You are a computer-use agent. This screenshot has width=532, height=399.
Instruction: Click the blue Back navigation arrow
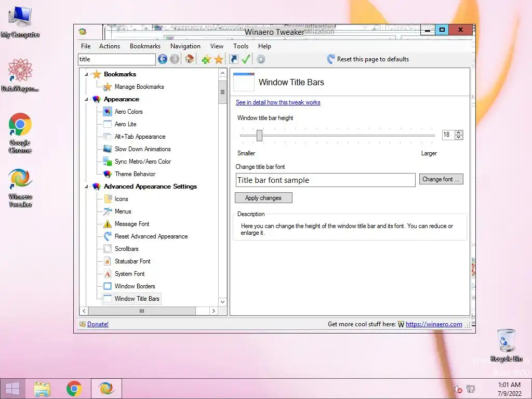click(x=163, y=59)
